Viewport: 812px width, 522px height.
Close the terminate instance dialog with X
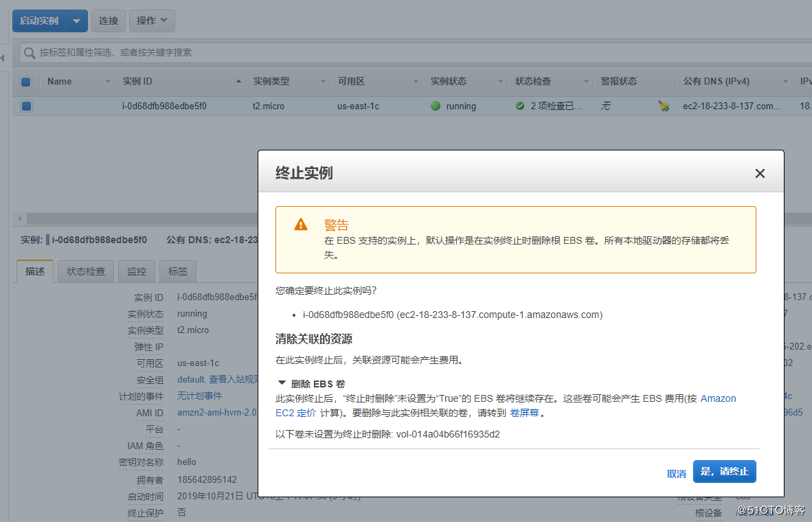tap(760, 174)
